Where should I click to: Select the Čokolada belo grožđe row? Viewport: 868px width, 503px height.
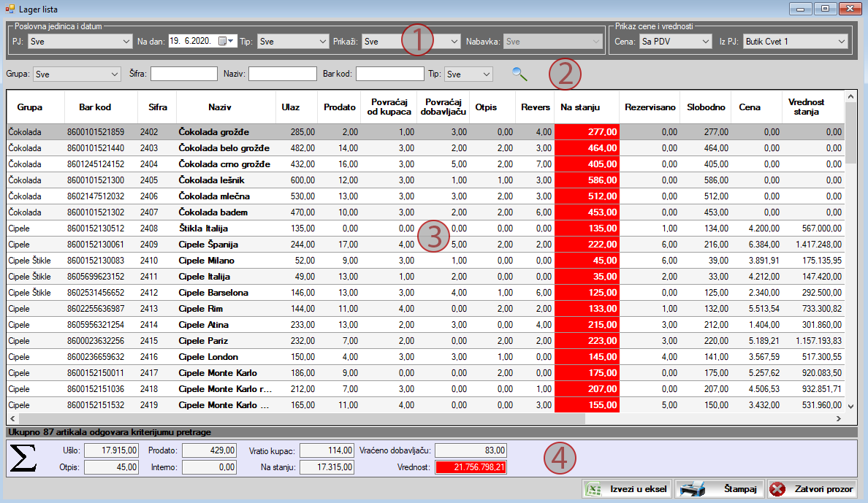426,148
